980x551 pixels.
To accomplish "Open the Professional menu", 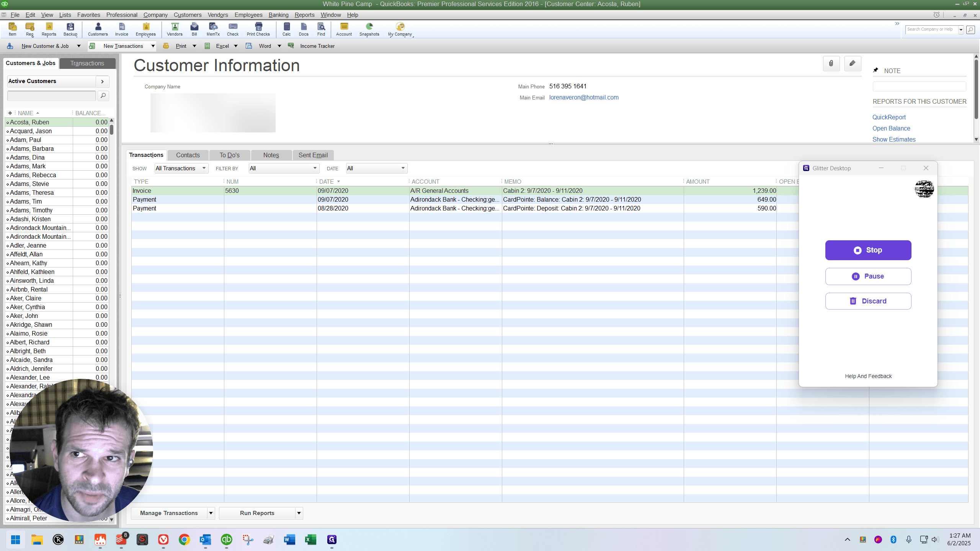I will click(122, 15).
